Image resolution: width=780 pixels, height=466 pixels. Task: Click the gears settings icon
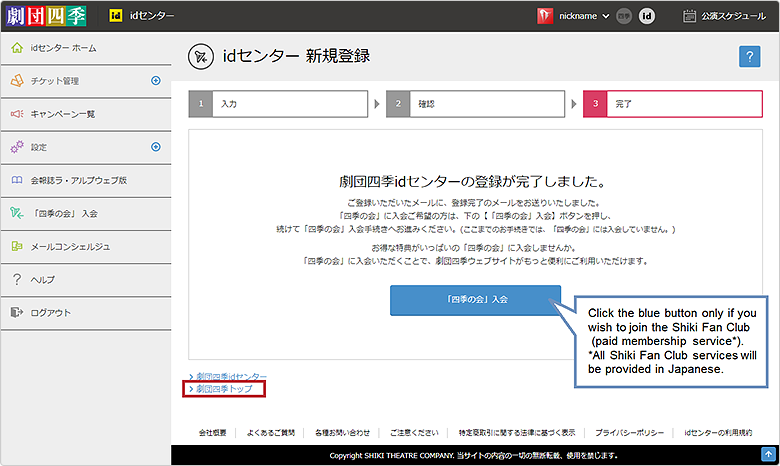[17, 147]
